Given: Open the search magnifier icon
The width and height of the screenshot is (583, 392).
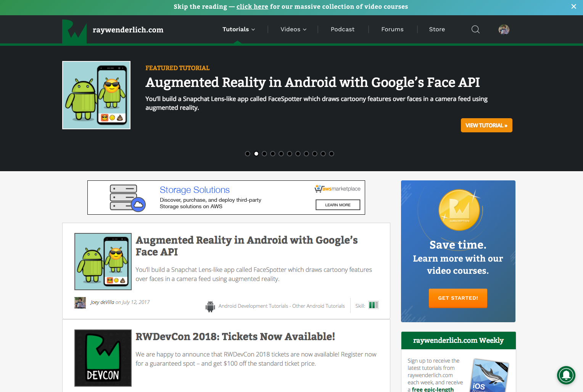Looking at the screenshot, I should (x=475, y=29).
